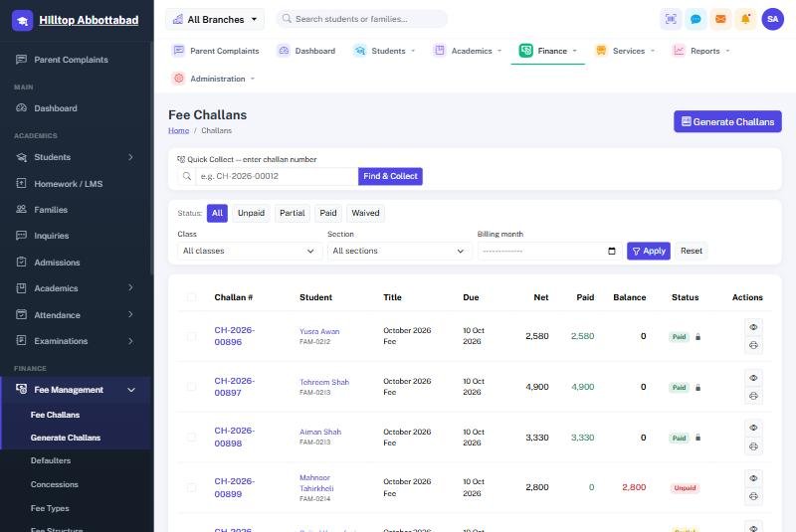Click the calendar icon in Billing month field
796x532 pixels.
(611, 251)
